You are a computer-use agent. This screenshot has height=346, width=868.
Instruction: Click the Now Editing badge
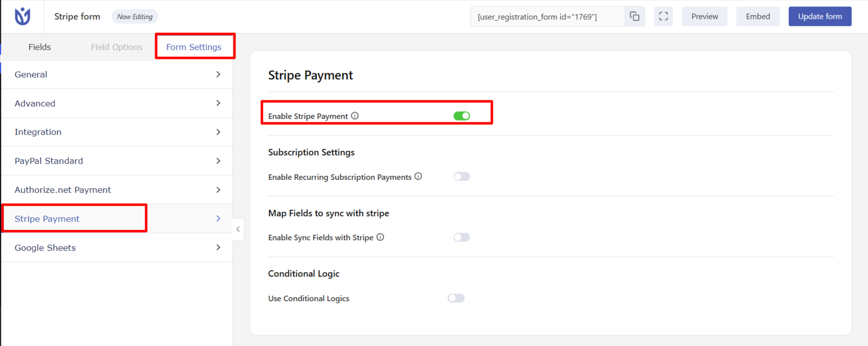(135, 16)
